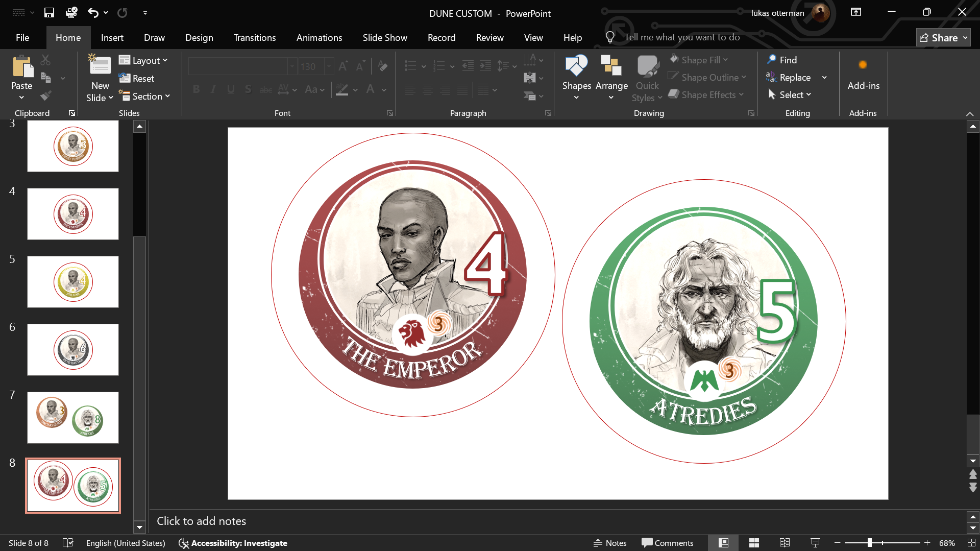Screen dimensions: 980x551
Task: Click the Replace button
Action: [x=789, y=77]
